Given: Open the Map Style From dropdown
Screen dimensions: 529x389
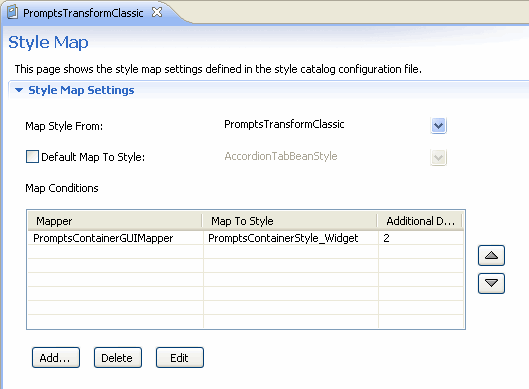Looking at the screenshot, I should click(x=438, y=126).
